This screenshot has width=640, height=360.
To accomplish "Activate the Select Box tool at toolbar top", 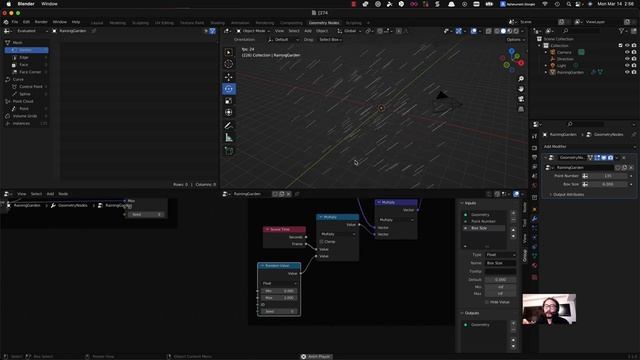I will tap(229, 52).
